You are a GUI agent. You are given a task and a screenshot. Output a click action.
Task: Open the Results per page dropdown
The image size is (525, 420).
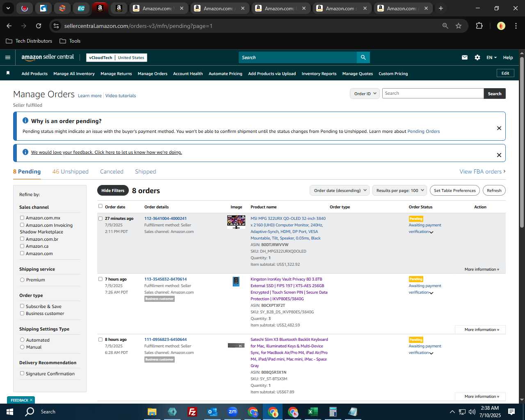[x=400, y=190]
